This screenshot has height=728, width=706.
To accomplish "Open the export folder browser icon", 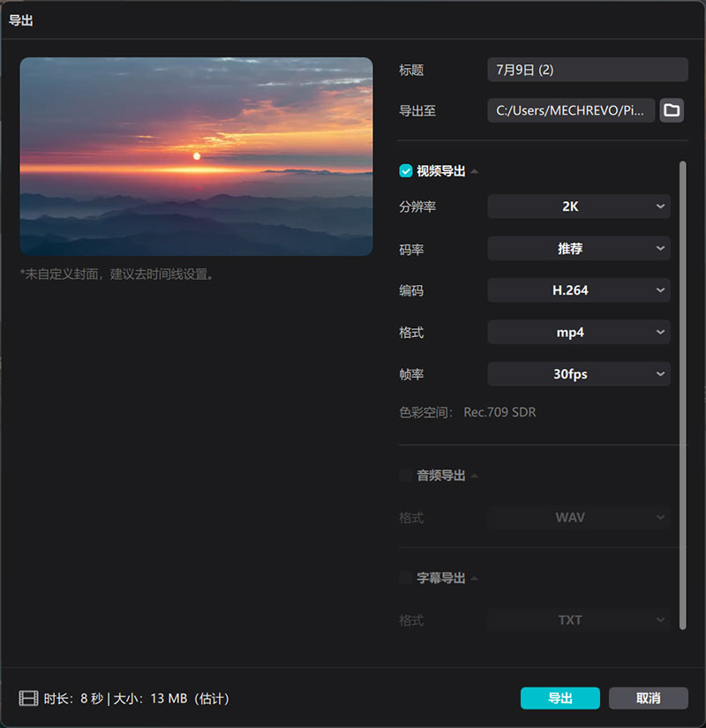I will pos(672,110).
